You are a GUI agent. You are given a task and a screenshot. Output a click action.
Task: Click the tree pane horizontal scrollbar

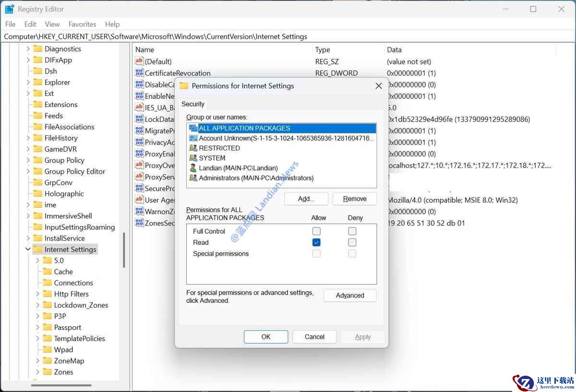point(61,385)
